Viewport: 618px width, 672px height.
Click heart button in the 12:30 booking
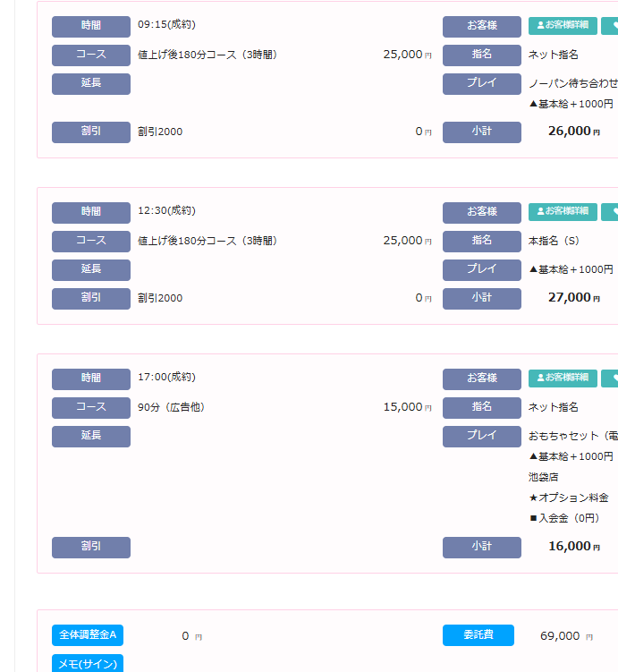[x=611, y=212]
